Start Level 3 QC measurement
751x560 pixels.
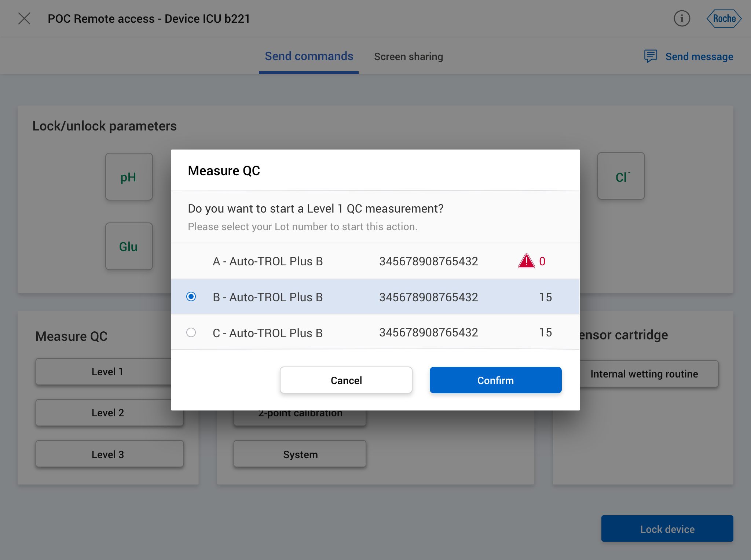coord(109,454)
